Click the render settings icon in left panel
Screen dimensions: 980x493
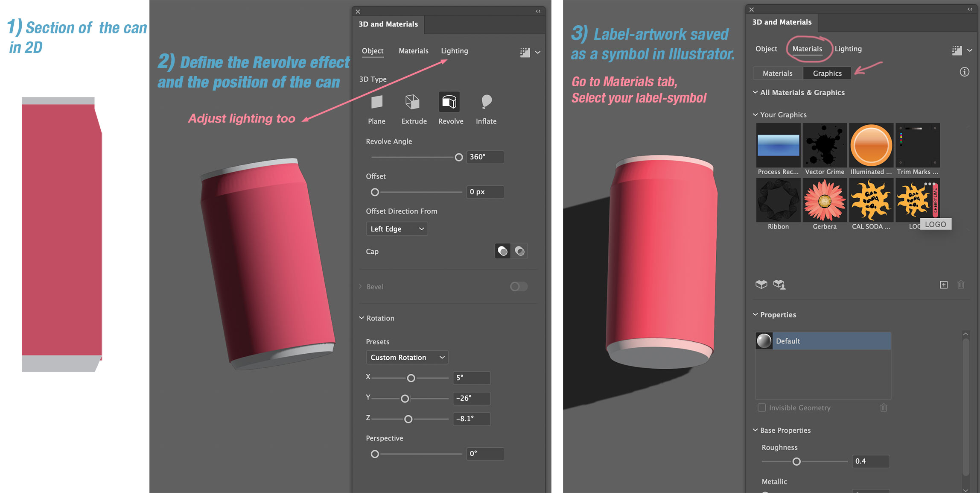click(525, 53)
